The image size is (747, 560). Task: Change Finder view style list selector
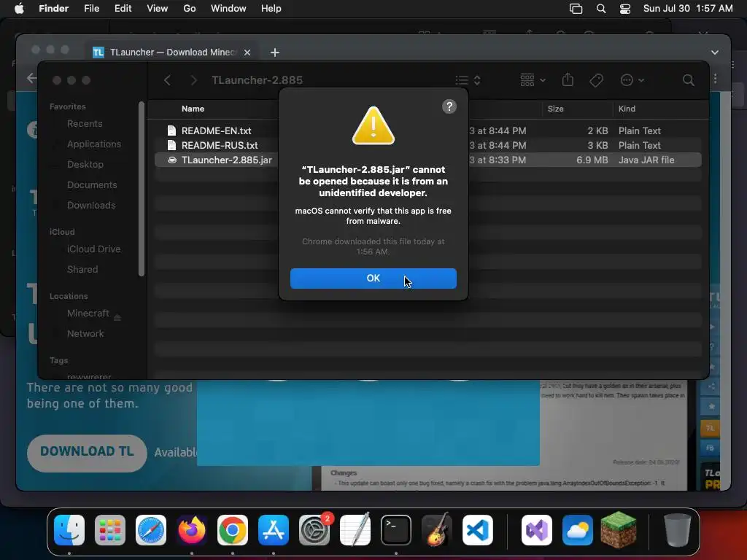[468, 80]
